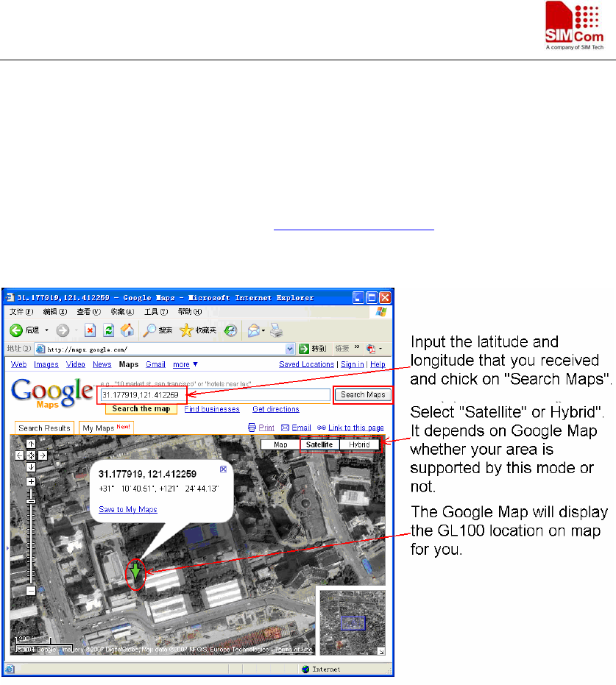Open the 工具(T) Tools menu

(x=156, y=312)
